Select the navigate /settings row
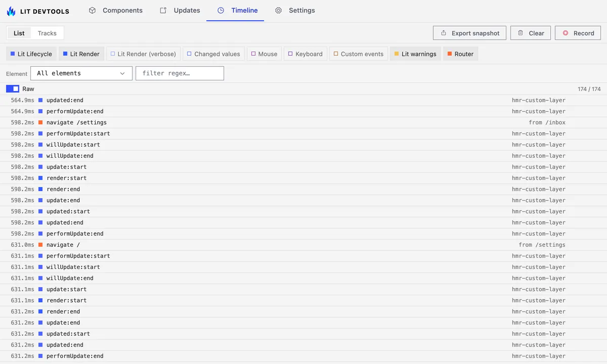 [303, 122]
